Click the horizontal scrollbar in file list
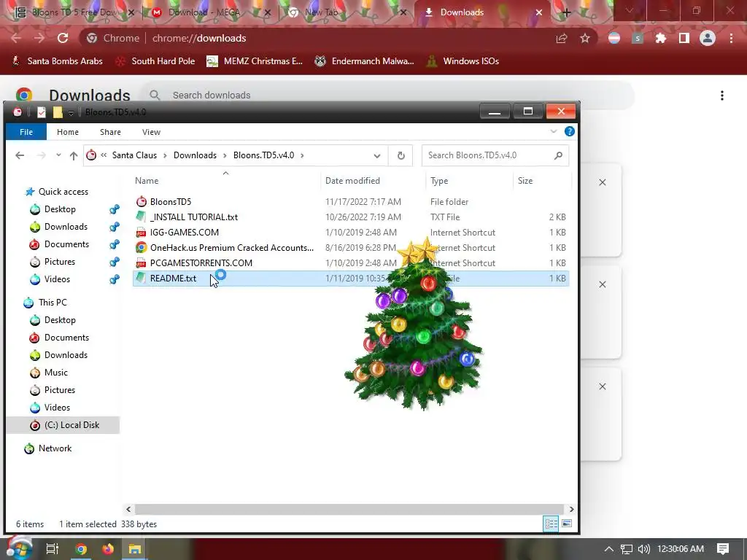747x560 pixels. (x=349, y=509)
